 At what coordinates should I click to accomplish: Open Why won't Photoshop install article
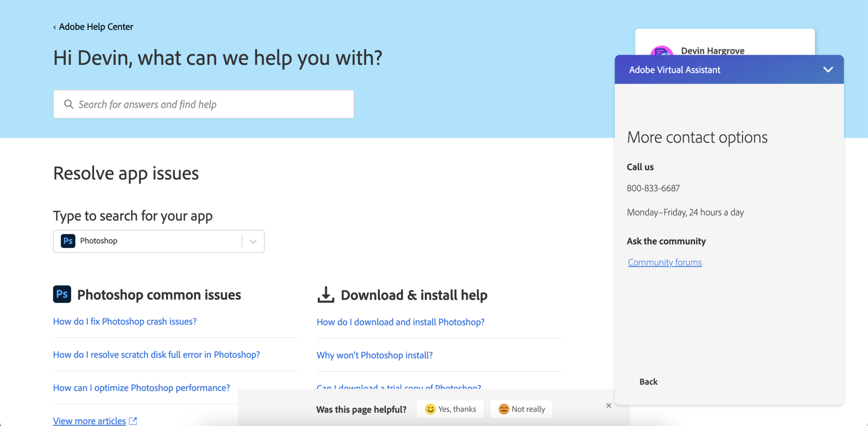tap(375, 355)
